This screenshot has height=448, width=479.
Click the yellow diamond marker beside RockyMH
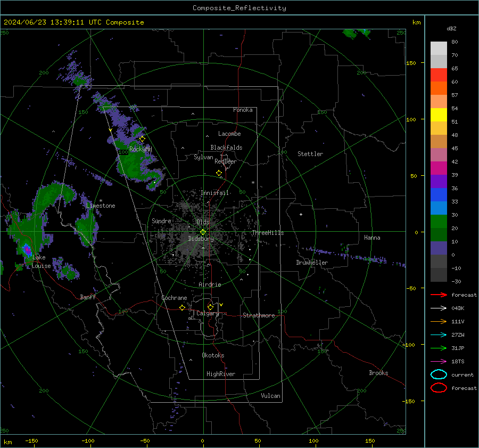142,139
